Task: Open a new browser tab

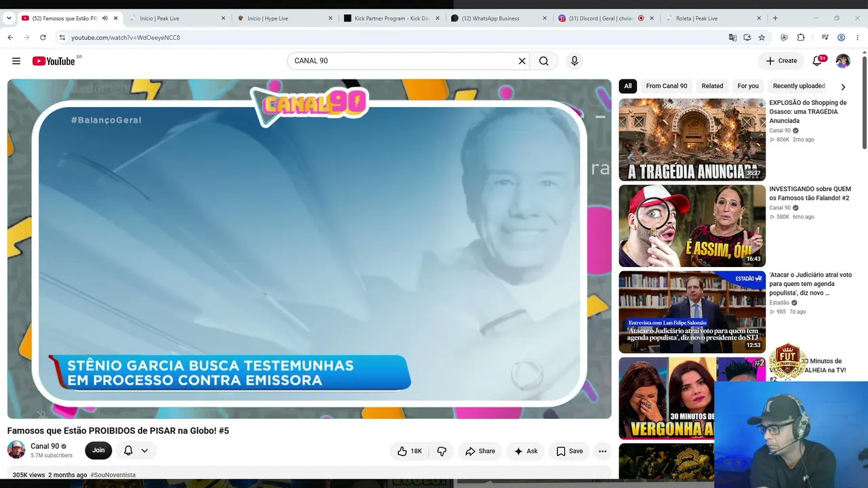Action: (775, 18)
